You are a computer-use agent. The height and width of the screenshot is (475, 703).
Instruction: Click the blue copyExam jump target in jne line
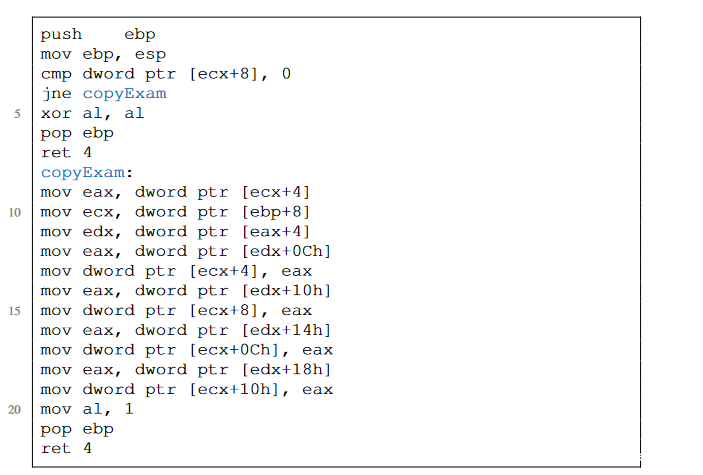(x=124, y=93)
